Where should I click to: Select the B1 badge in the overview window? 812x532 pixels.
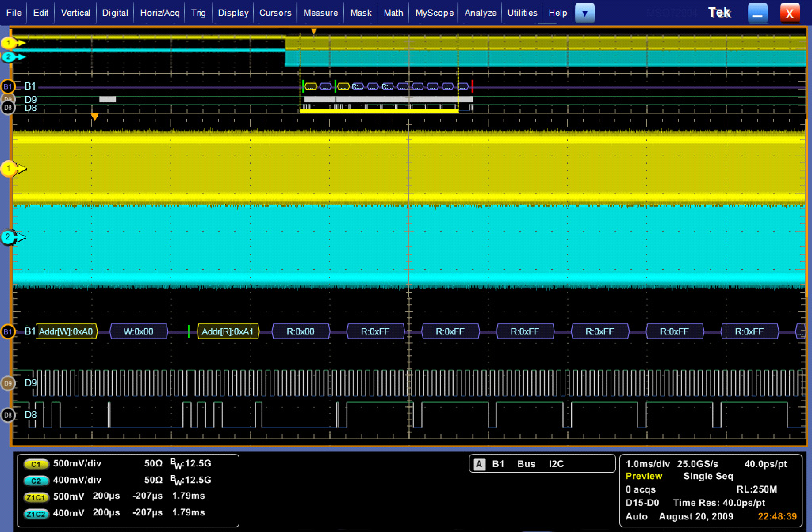(8, 87)
